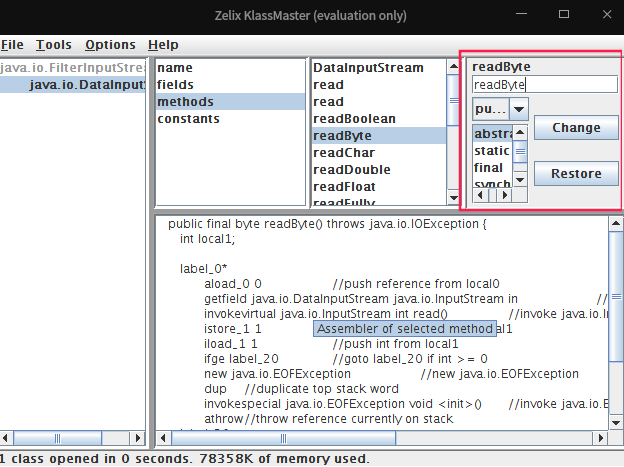
Task: Click assembler pane vertical scrollbar thumb
Action: tap(616, 297)
